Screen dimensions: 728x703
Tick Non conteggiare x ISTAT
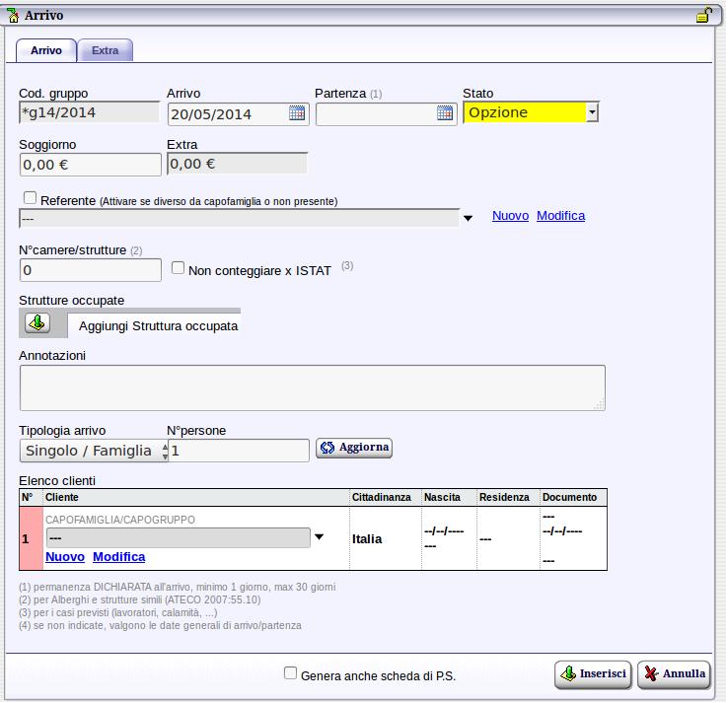179,267
